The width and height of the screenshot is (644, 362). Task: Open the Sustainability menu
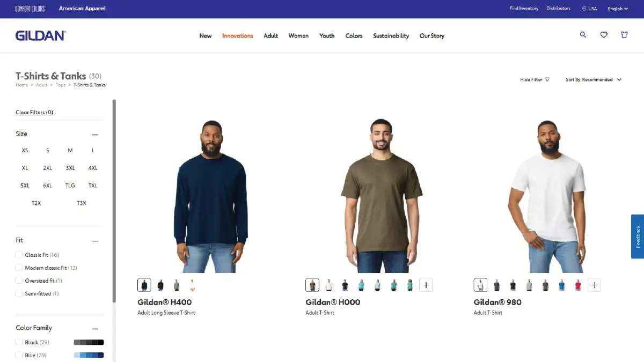(391, 36)
